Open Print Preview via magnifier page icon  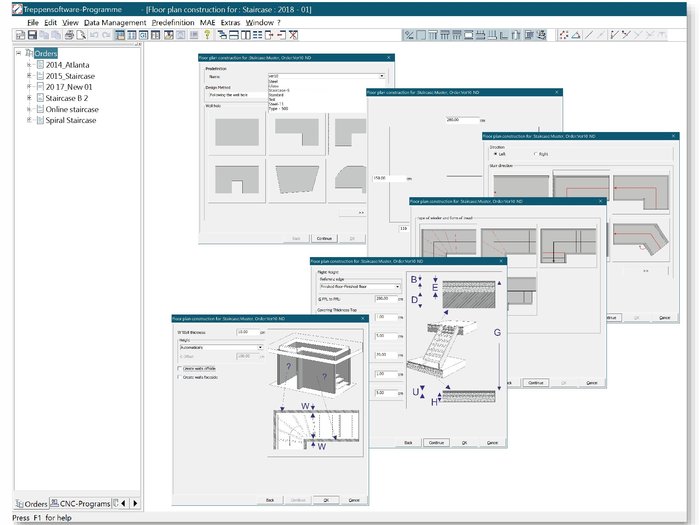click(81, 35)
